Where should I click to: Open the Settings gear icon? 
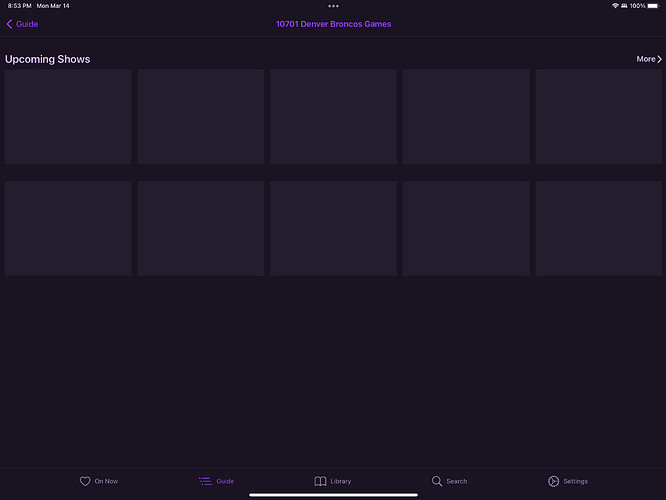tap(553, 481)
